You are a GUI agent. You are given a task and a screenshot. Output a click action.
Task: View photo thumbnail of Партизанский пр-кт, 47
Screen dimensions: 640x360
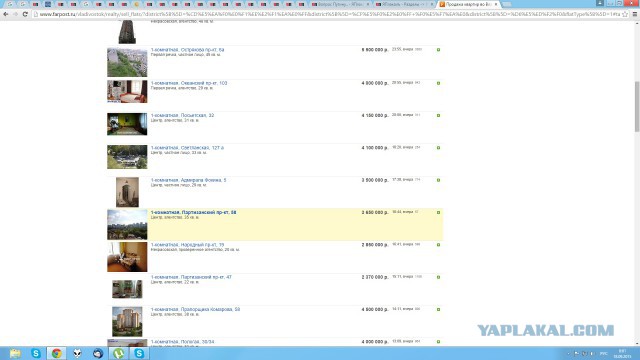pyautogui.click(x=127, y=289)
